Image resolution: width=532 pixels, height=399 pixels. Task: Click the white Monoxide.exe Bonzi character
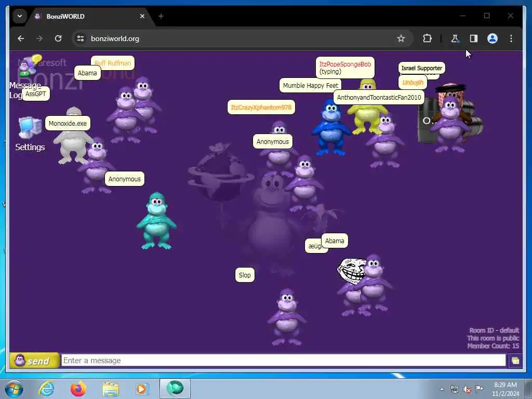72,144
